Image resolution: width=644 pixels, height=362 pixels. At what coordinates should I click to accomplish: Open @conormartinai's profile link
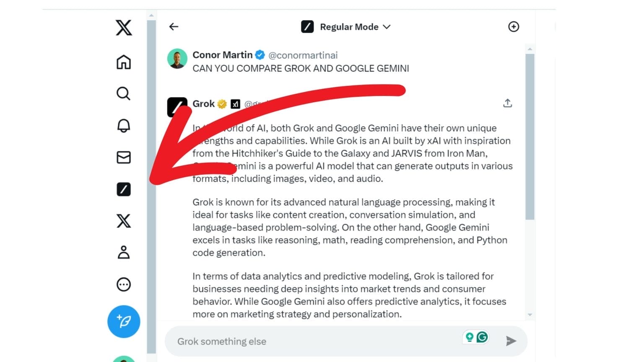point(303,55)
